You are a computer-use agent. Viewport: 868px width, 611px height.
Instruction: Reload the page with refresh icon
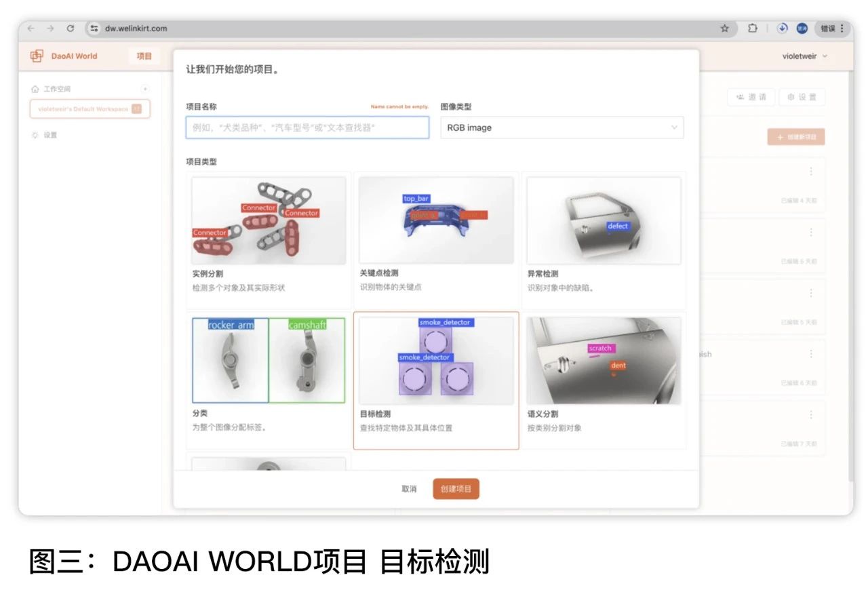[70, 28]
